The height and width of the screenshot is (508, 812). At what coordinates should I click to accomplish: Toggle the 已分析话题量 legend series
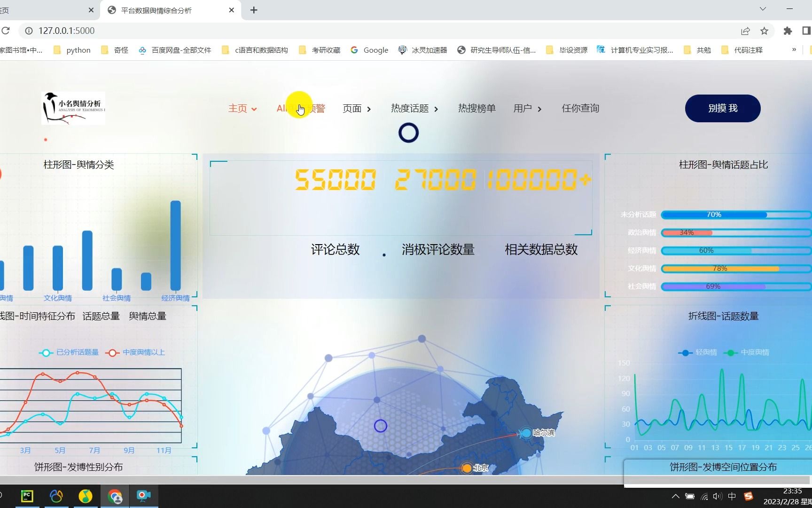[x=69, y=352]
